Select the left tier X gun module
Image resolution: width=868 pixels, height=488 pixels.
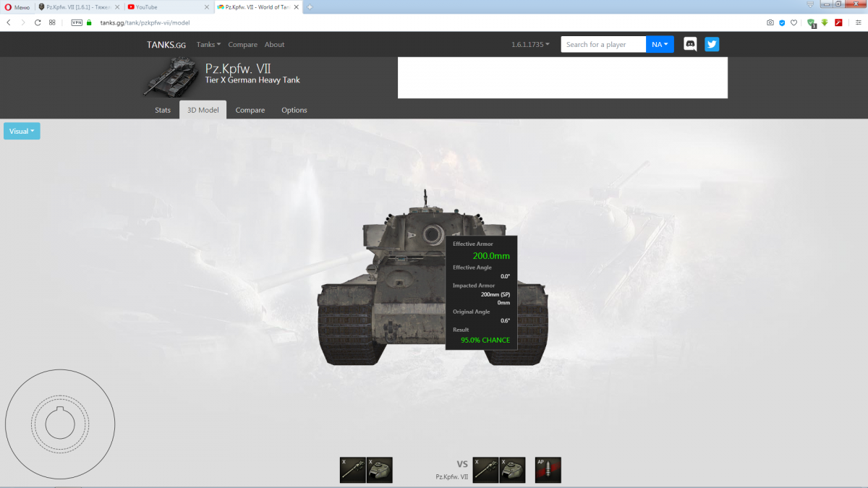(352, 470)
